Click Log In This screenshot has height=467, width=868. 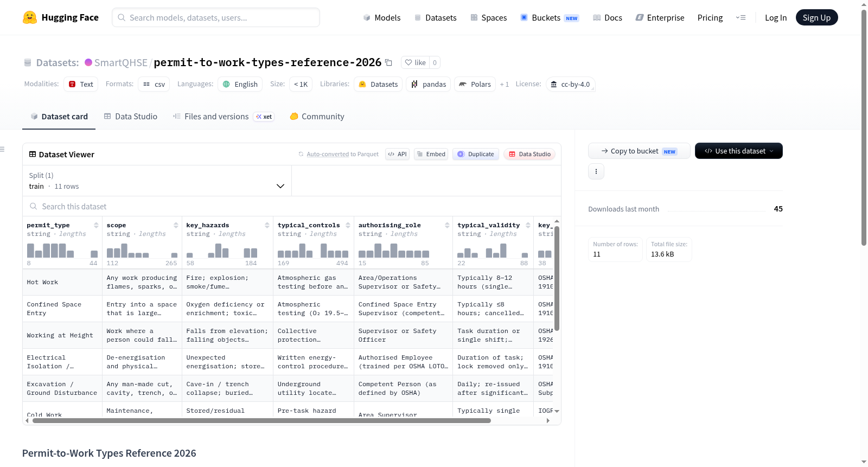point(776,17)
